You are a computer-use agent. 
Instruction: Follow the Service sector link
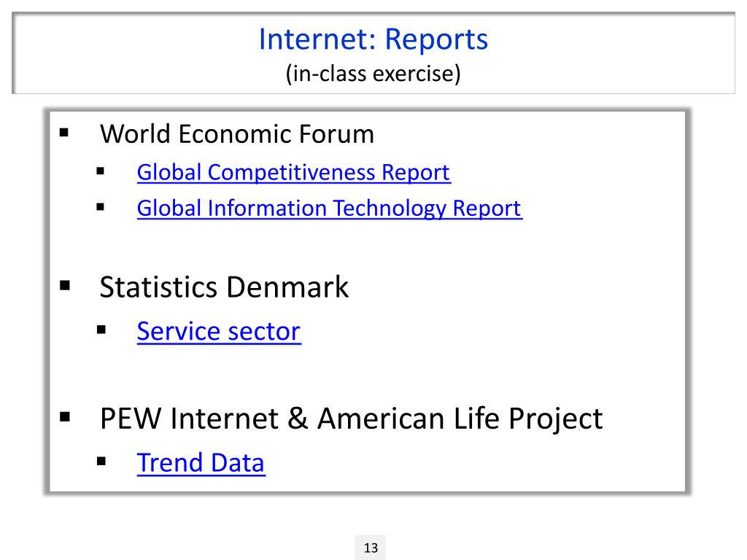(x=219, y=331)
